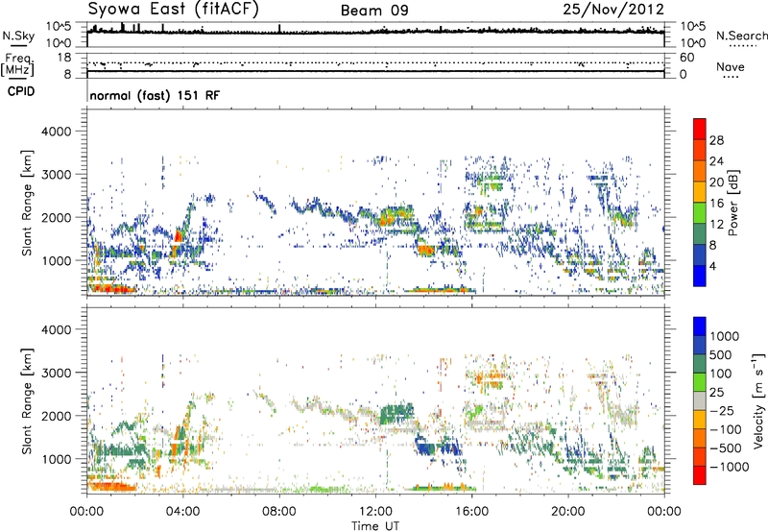Click the "Time UT" axis label
Screen dimensions: 768x532
click(375, 525)
